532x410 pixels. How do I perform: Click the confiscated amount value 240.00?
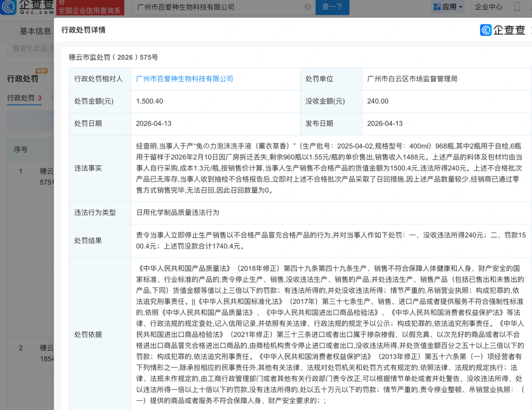point(377,101)
